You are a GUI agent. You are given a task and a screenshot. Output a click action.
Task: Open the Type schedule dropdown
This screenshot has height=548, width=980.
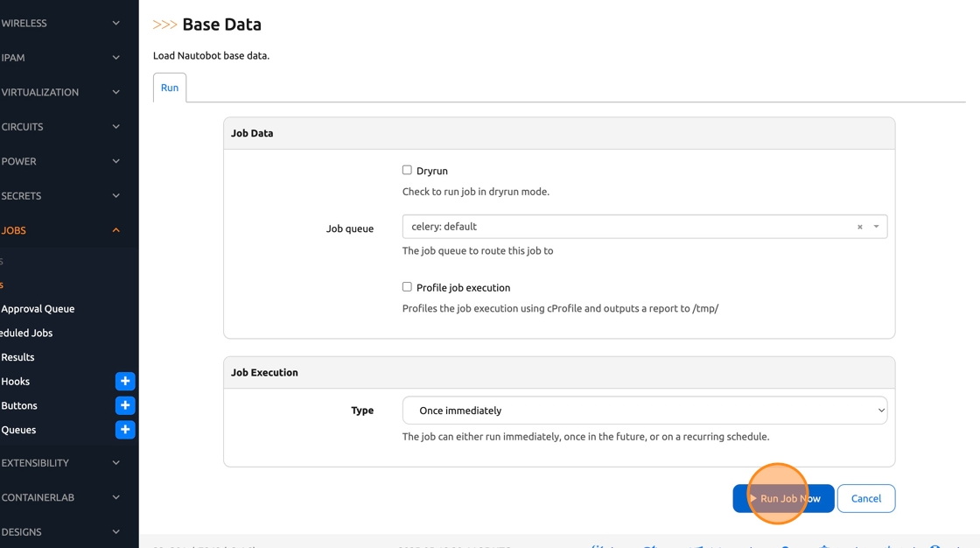tap(644, 411)
